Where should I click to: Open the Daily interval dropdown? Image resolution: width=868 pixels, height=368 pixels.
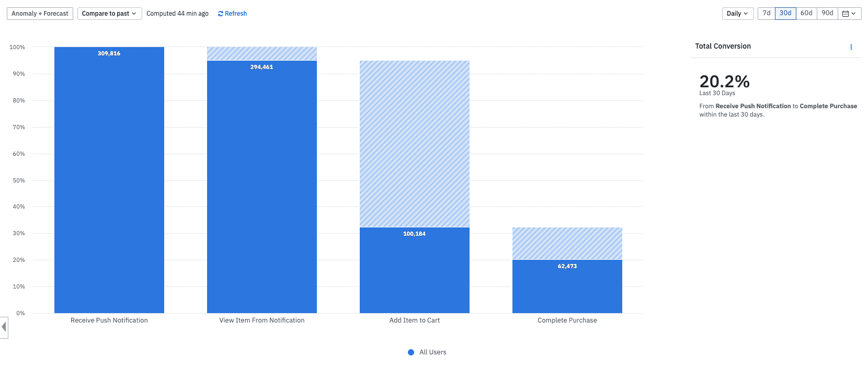tap(737, 14)
